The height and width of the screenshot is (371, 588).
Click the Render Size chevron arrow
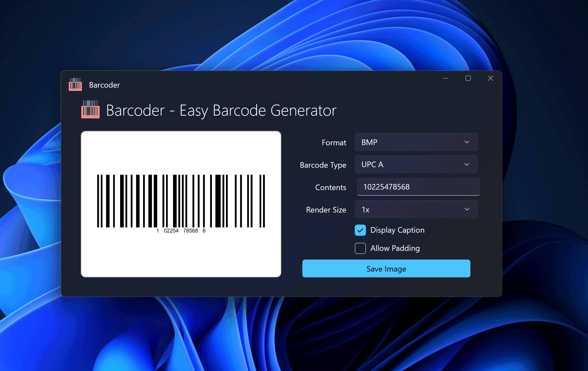coord(466,209)
